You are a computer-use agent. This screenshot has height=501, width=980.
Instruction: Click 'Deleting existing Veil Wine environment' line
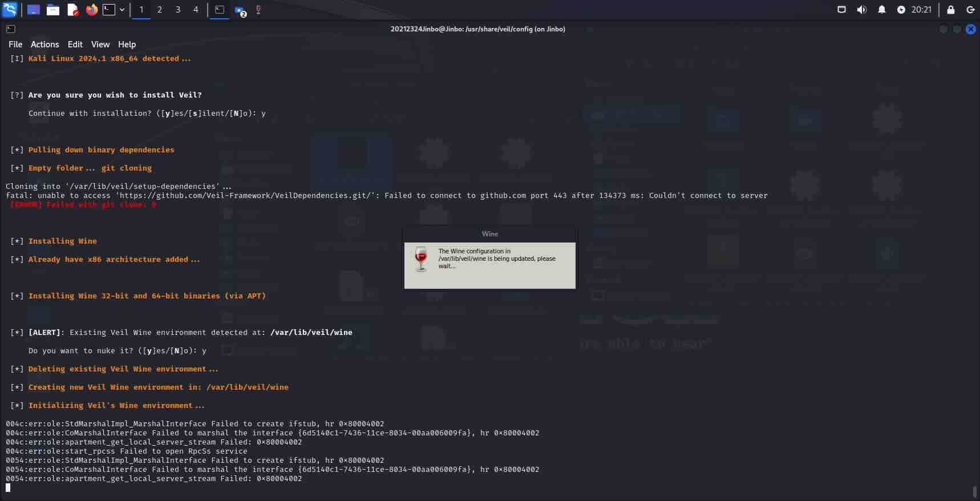[114, 369]
